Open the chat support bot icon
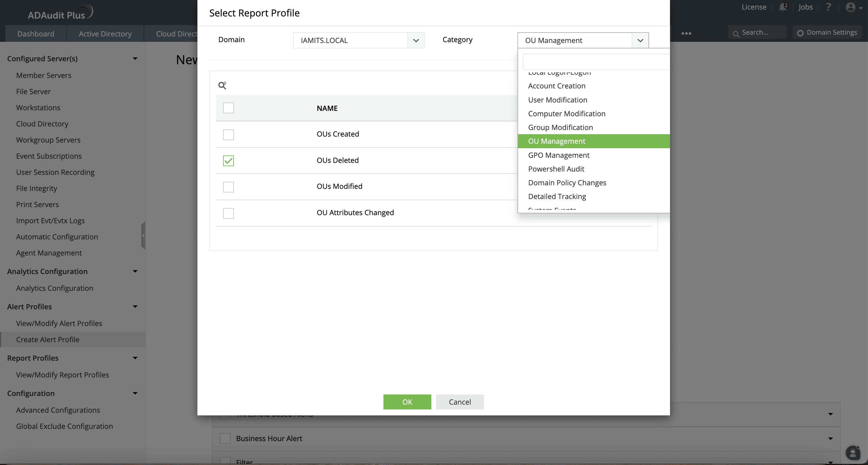 coord(852,452)
